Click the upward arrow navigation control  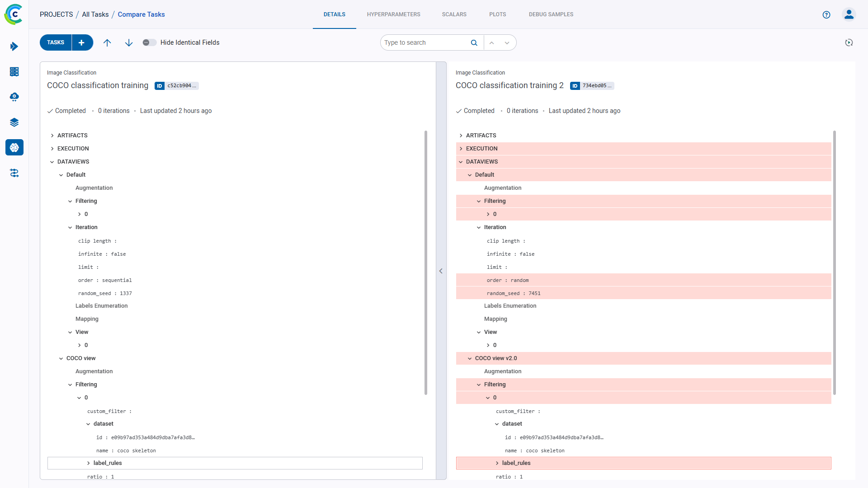[x=107, y=42]
